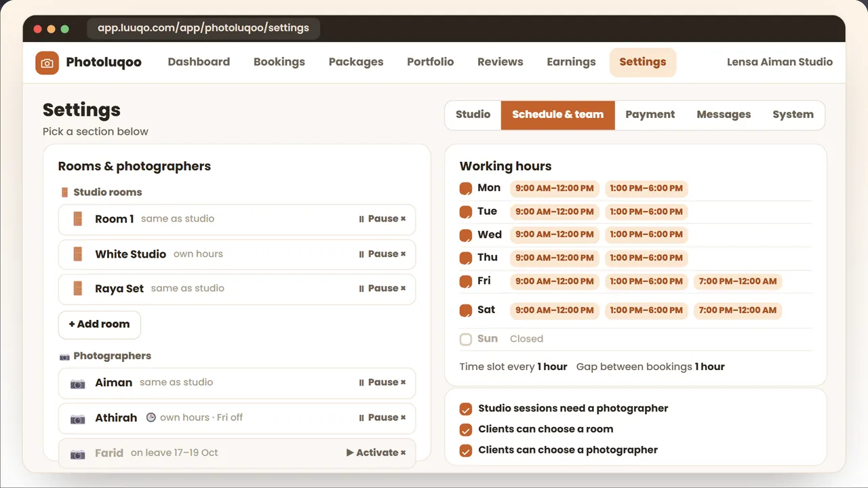Screen dimensions: 868x488
Task: Click the door icon beside White Studio
Action: coord(77,254)
